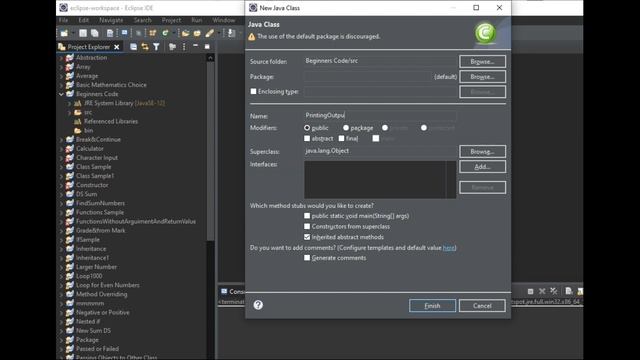
Task: Click the New Java Package icon
Action: tap(152, 33)
